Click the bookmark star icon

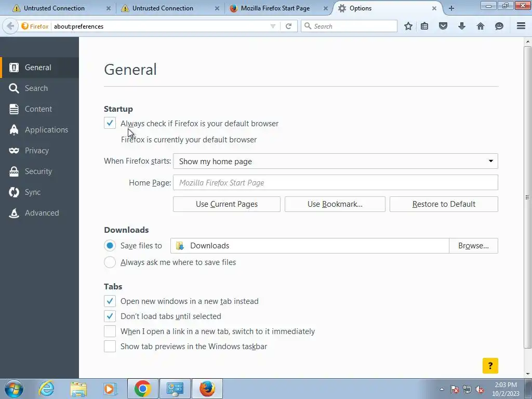[x=408, y=26]
